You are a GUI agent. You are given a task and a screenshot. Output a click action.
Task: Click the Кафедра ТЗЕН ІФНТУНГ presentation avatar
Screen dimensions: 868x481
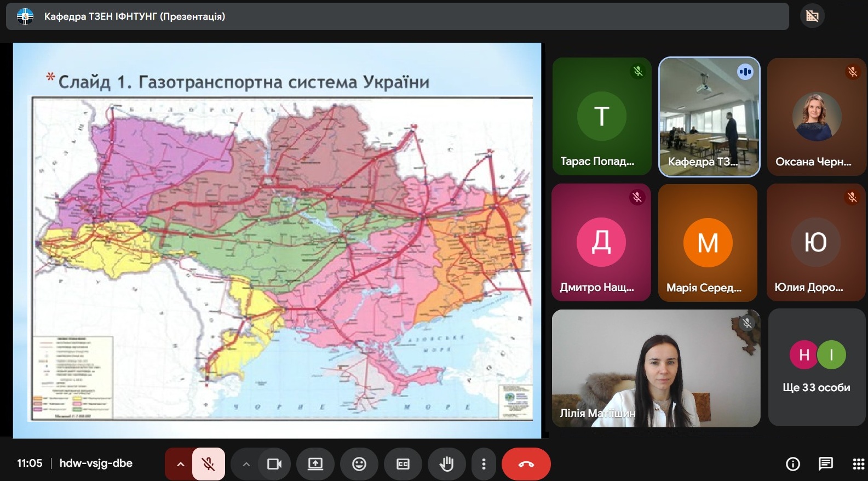[x=25, y=16]
